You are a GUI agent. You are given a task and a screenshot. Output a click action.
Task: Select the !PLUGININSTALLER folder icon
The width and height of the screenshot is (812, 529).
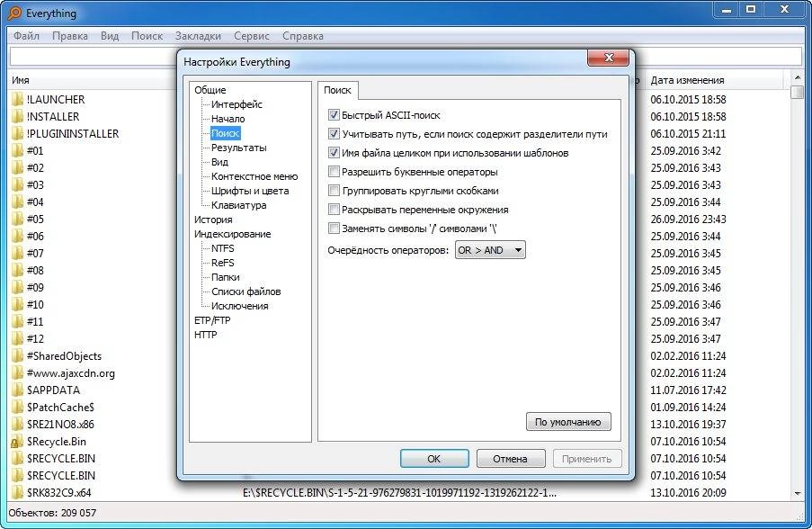click(18, 133)
